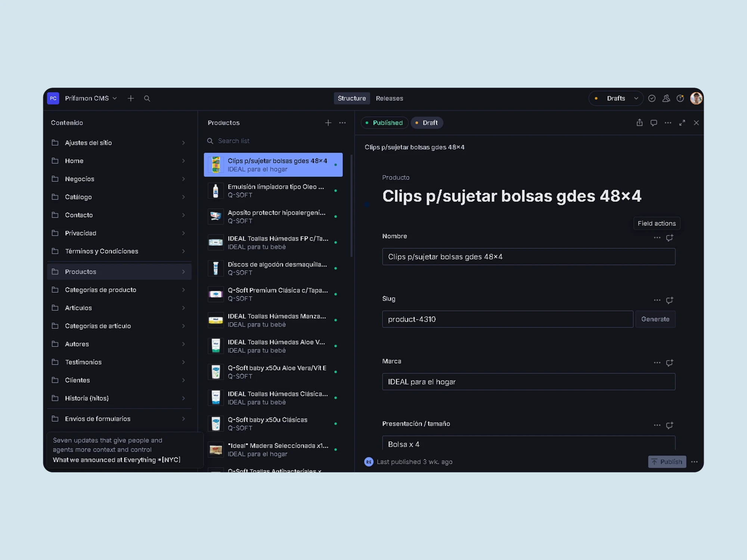Open the help and resources icon
Viewport: 747px width, 560px height.
[680, 99]
